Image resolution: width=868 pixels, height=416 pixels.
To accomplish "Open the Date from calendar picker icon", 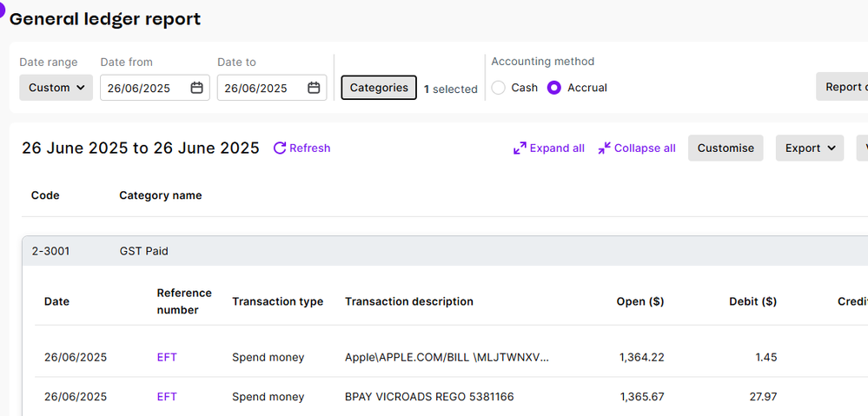I will [197, 88].
